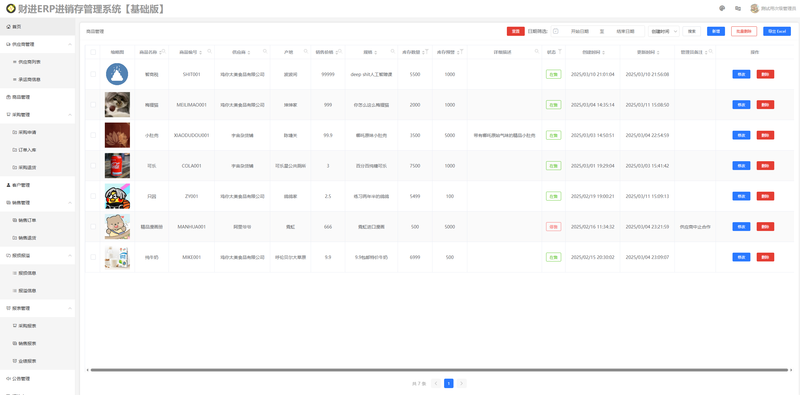This screenshot has width=800, height=395.
Task: Collapse the 销售管理 sidebar group
Action: pyautogui.click(x=69, y=203)
